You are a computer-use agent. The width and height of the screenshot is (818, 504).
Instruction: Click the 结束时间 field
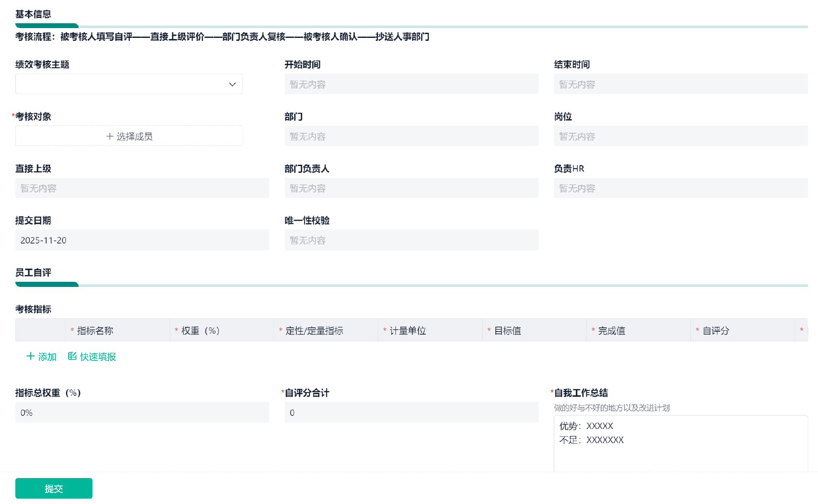[x=680, y=84]
